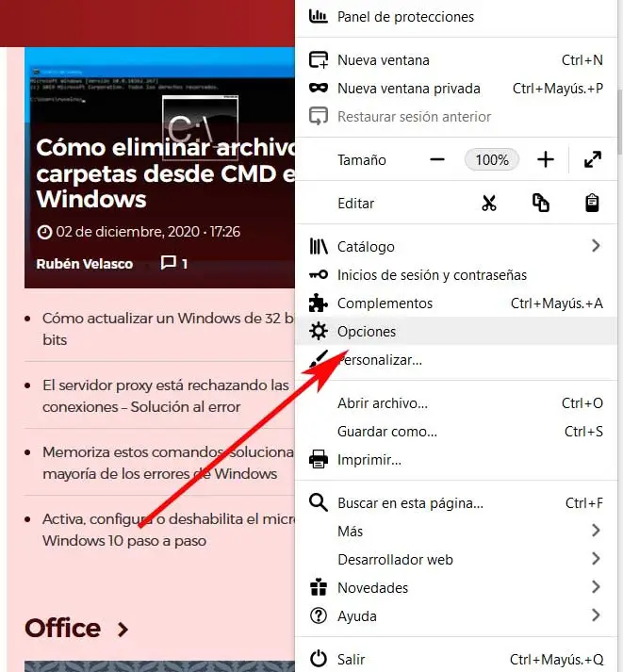Image resolution: width=623 pixels, height=672 pixels.
Task: Open link about El servidor proxy error
Action: coord(165,396)
